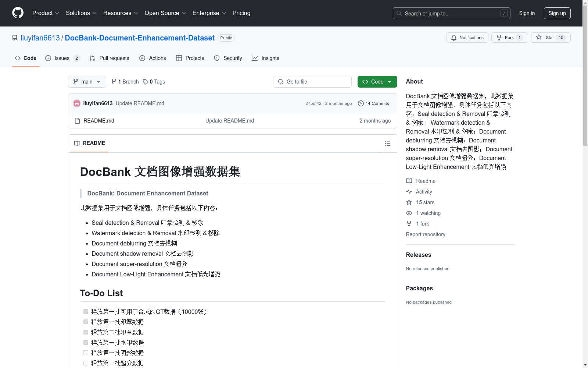The width and height of the screenshot is (588, 368).
Task: Open the Pricing menu item
Action: 241,13
